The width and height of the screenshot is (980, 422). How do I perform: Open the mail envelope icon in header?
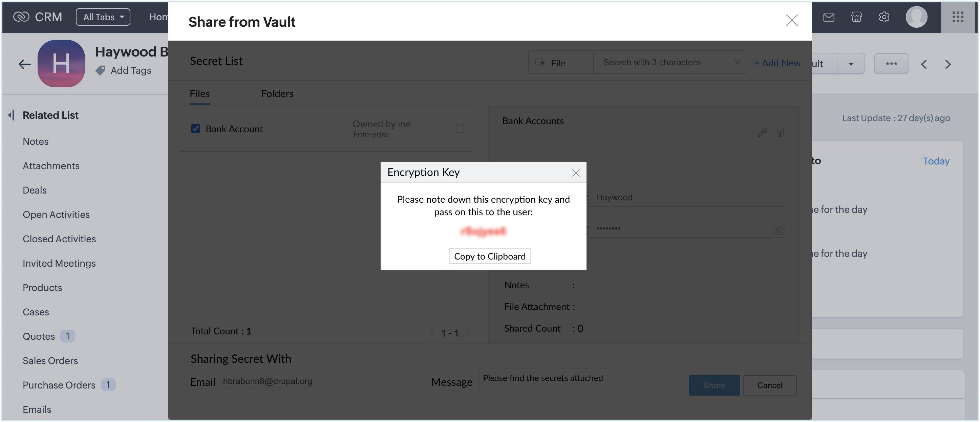click(829, 17)
